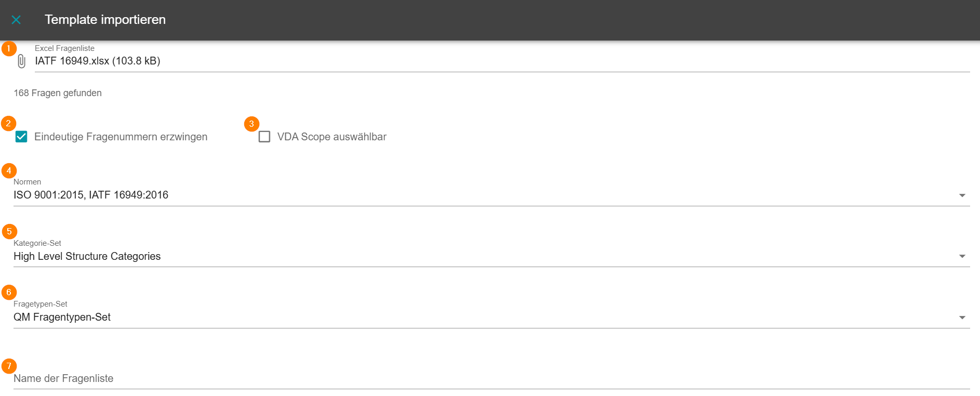980x396 pixels.
Task: Click the QM Fragentypen-Set value
Action: coord(62,317)
